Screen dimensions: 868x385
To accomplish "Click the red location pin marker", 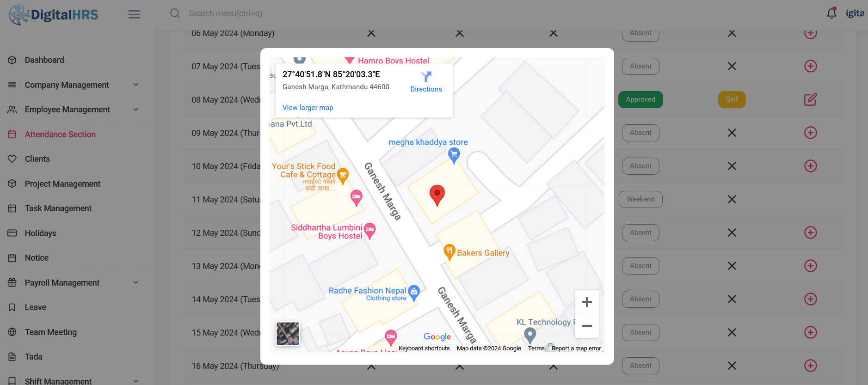I will click(x=437, y=195).
